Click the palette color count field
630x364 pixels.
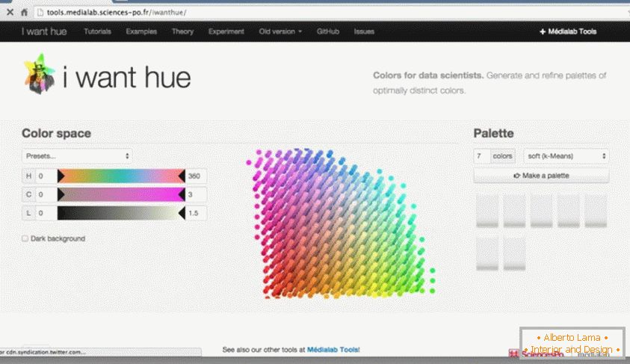coord(482,156)
